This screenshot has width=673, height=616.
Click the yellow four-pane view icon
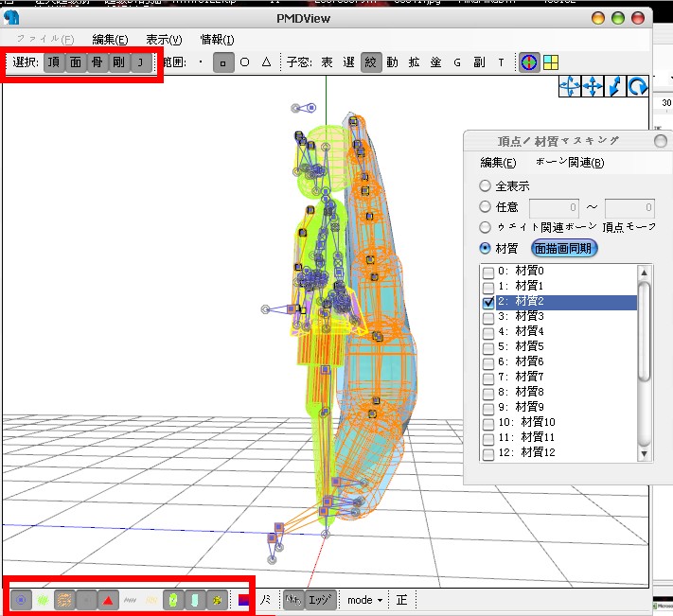click(551, 62)
